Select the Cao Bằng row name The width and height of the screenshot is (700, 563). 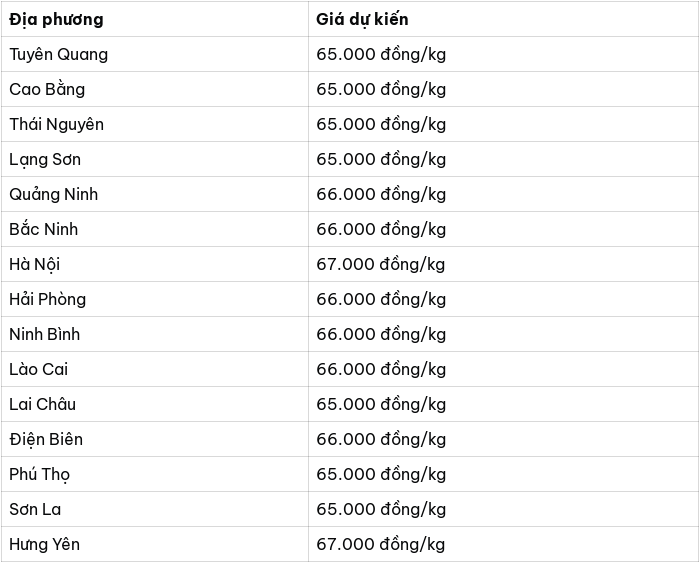point(47,88)
